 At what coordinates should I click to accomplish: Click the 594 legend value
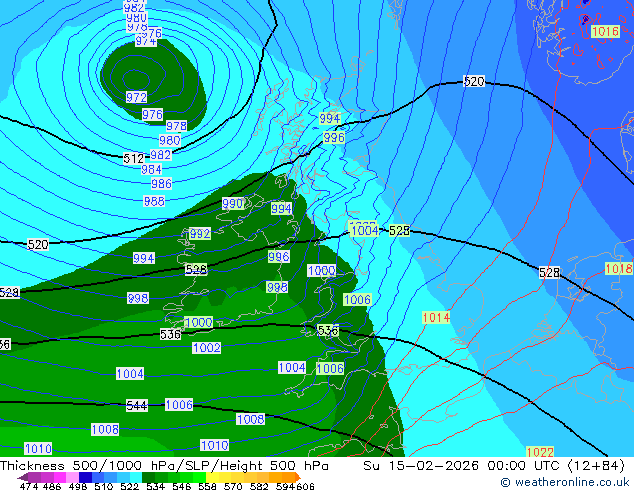pyautogui.click(x=285, y=486)
